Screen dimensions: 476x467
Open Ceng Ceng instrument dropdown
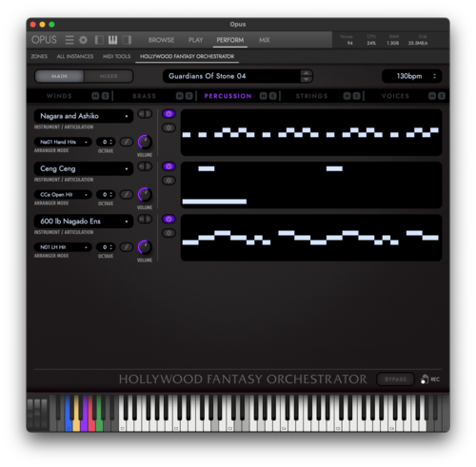click(84, 168)
